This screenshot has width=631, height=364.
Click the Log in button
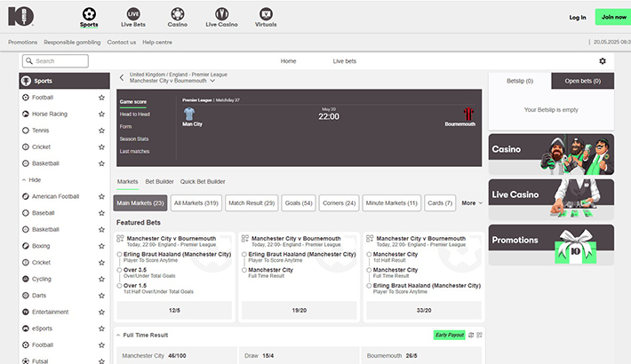point(578,17)
